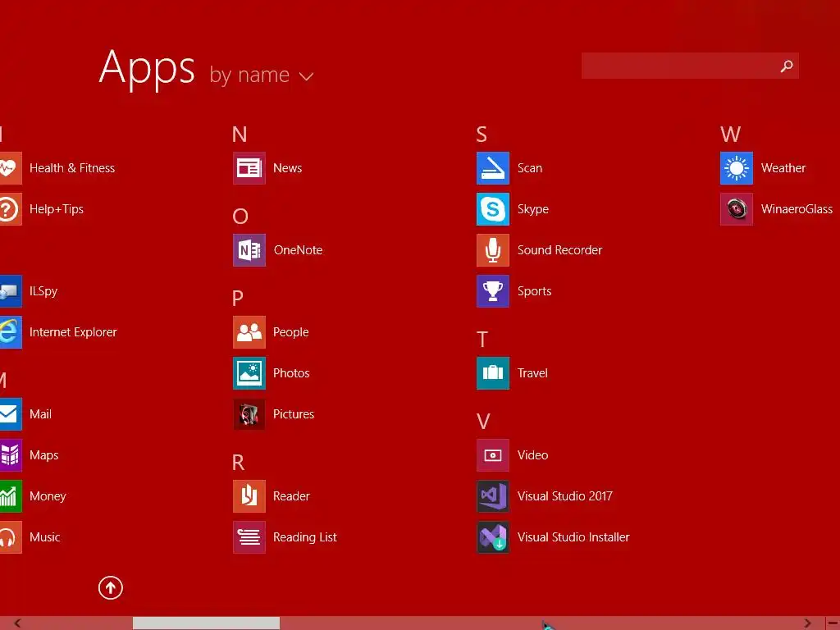Open the Travel suitcase icon
The width and height of the screenshot is (840, 630).
(x=493, y=373)
